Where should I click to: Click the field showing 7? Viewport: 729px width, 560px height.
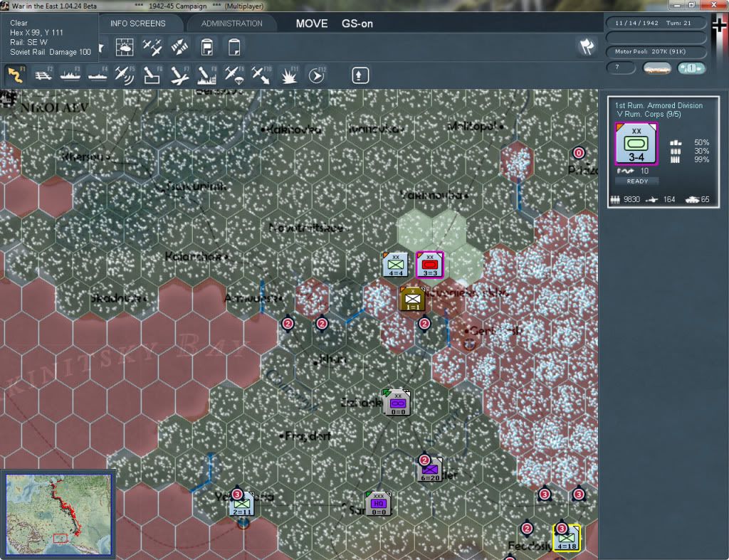[x=621, y=68]
